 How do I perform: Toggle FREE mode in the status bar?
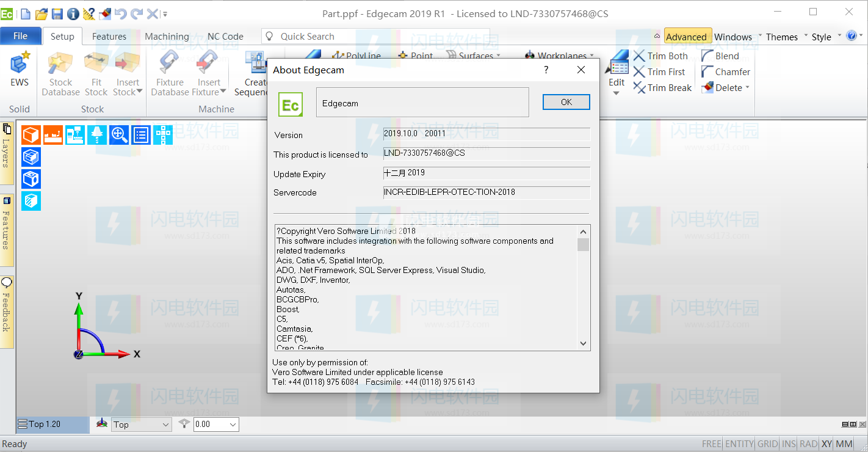[x=712, y=444]
